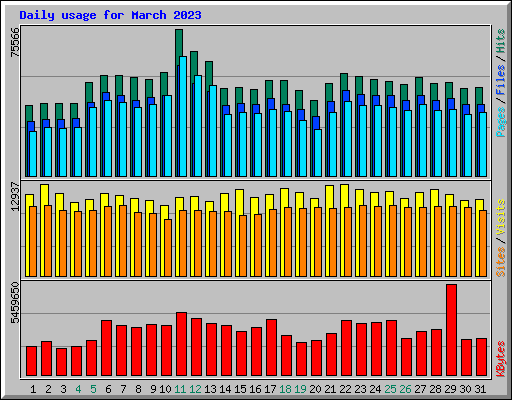512x400 pixels.
Task: Click day label 3 on x-axis
Action: (63, 389)
